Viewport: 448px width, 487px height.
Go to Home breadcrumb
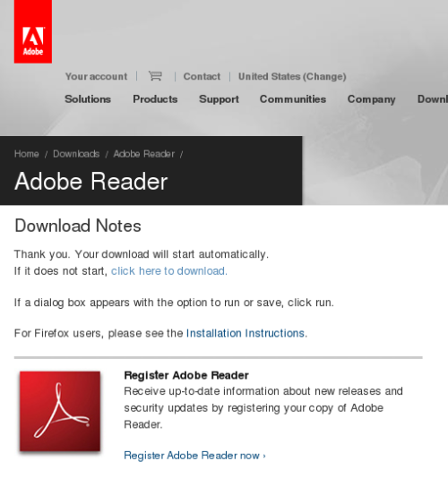(x=26, y=154)
